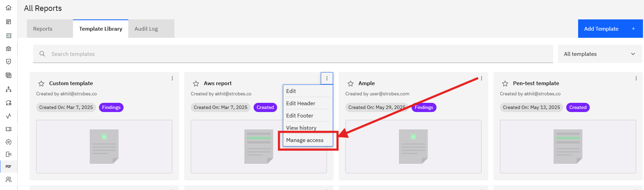Click the 'Ample' card title
644x190 pixels.
pos(367,83)
